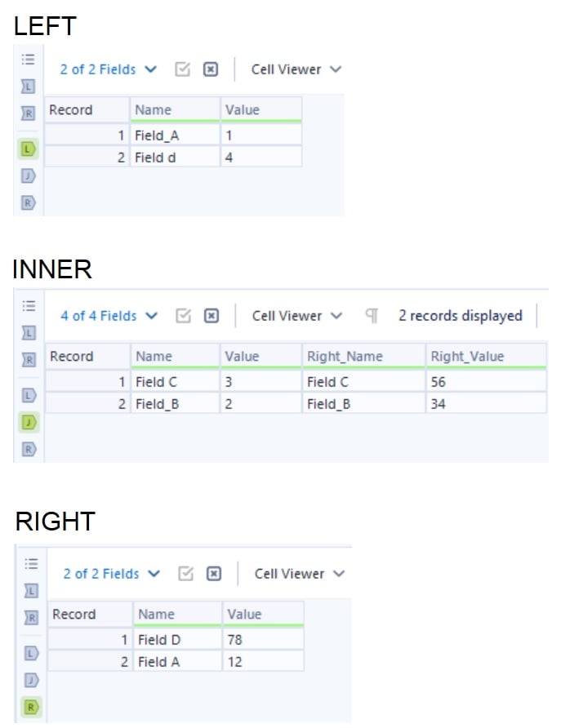This screenshot has width=561, height=728.
Task: Click the X cancel box in RIGHT toolbar
Action: pyautogui.click(x=214, y=574)
